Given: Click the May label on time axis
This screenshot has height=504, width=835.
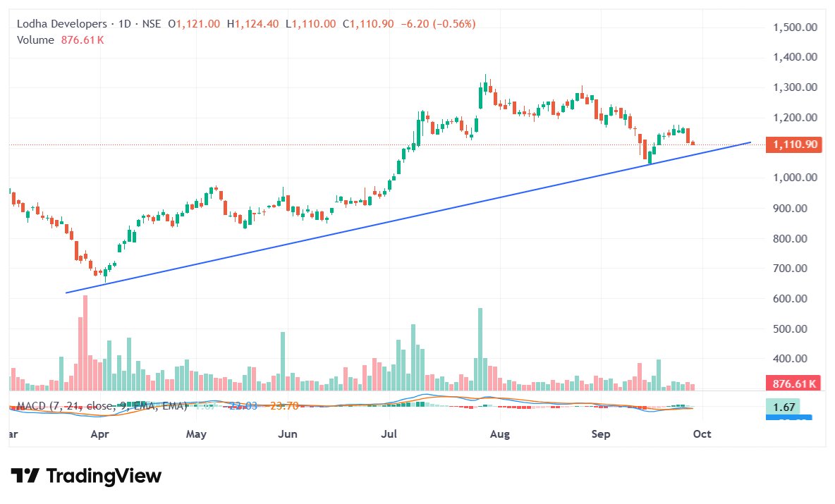Looking at the screenshot, I should point(196,434).
